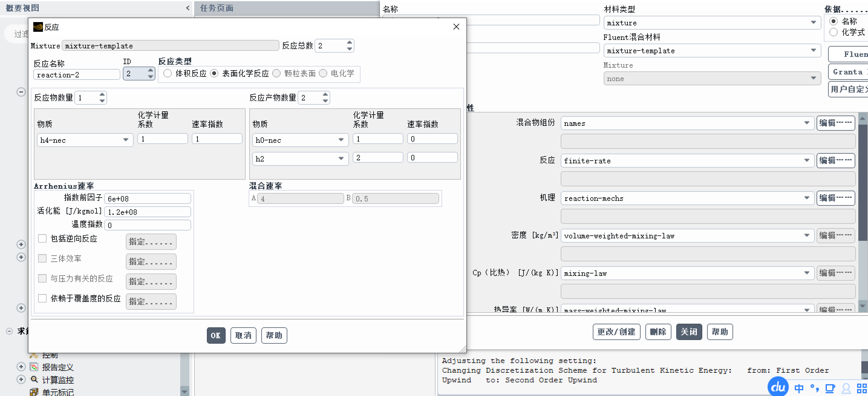
Task: Open the Task Page (任务页面) tab
Action: point(217,8)
